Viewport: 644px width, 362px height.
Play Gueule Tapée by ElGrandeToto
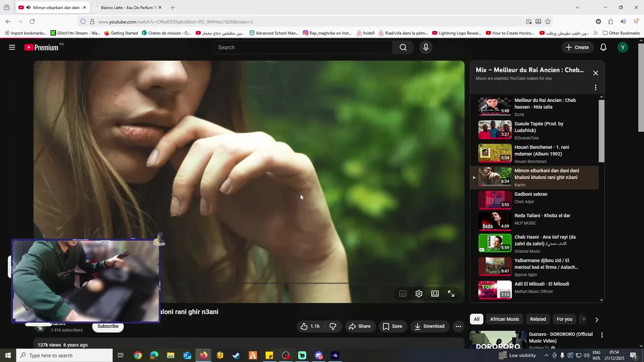point(534,131)
